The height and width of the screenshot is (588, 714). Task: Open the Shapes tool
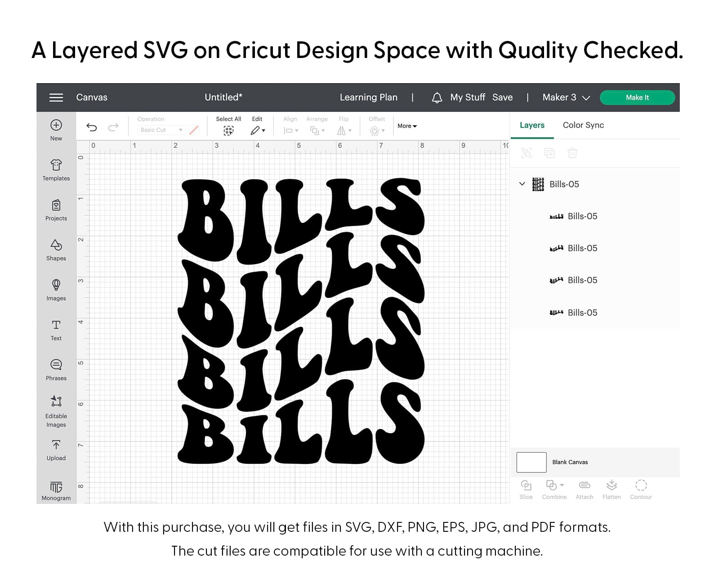tap(56, 245)
